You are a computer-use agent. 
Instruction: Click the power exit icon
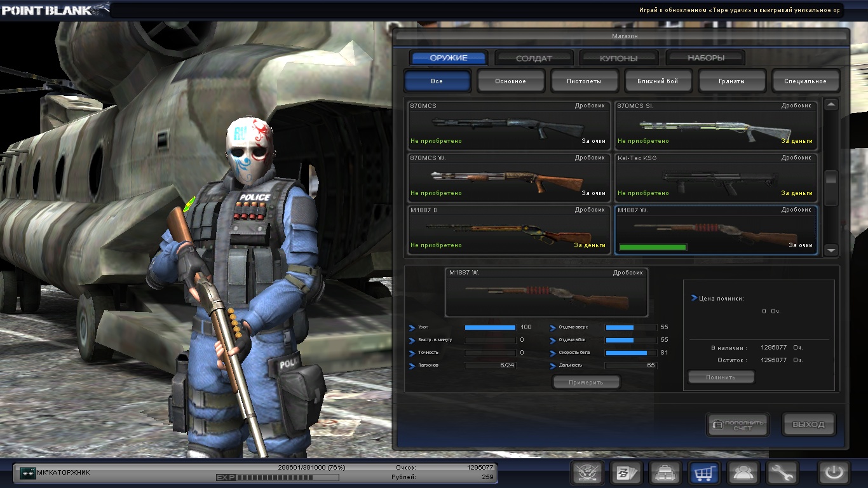click(x=834, y=473)
